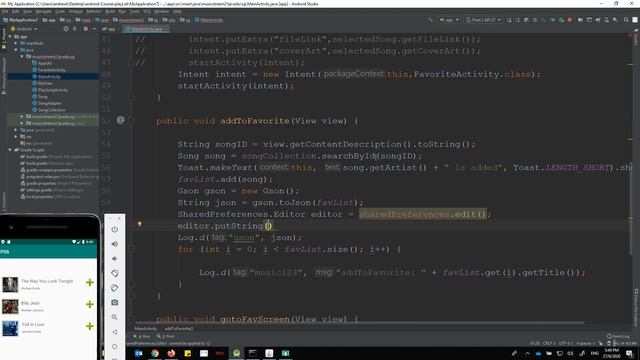The height and width of the screenshot is (360, 640).
Task: Click the project panel collapse-all icon
Action: (75, 29)
